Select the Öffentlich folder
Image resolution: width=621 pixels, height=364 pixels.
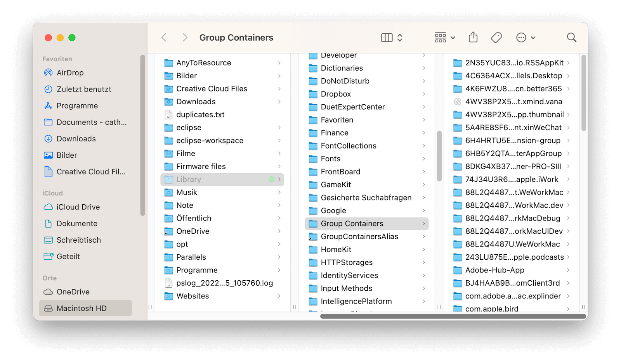click(222, 218)
